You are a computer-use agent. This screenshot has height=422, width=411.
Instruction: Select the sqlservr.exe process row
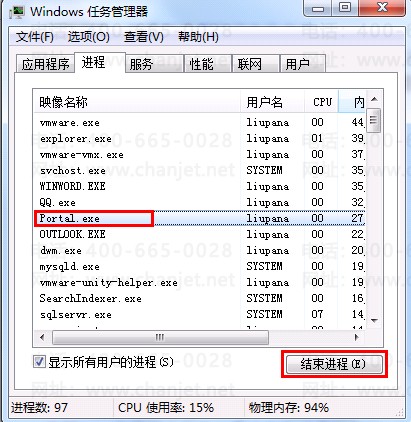pyautogui.click(x=199, y=314)
